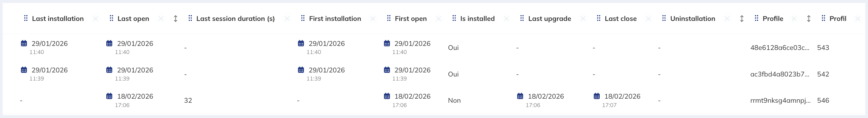Click the drag handle next to First installation

pos(303,18)
